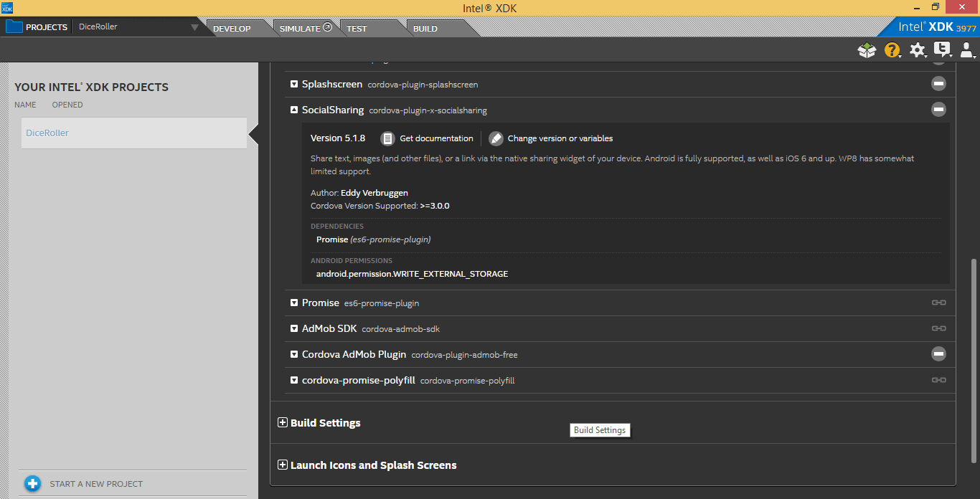
Task: Open the DiceRoller project dropdown
Action: (x=194, y=28)
